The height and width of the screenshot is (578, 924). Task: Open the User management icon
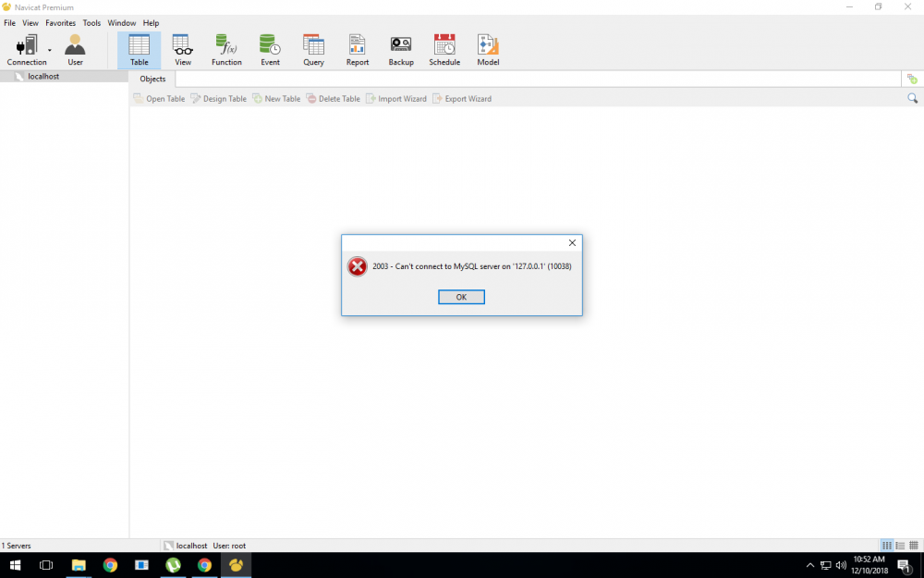coord(75,50)
